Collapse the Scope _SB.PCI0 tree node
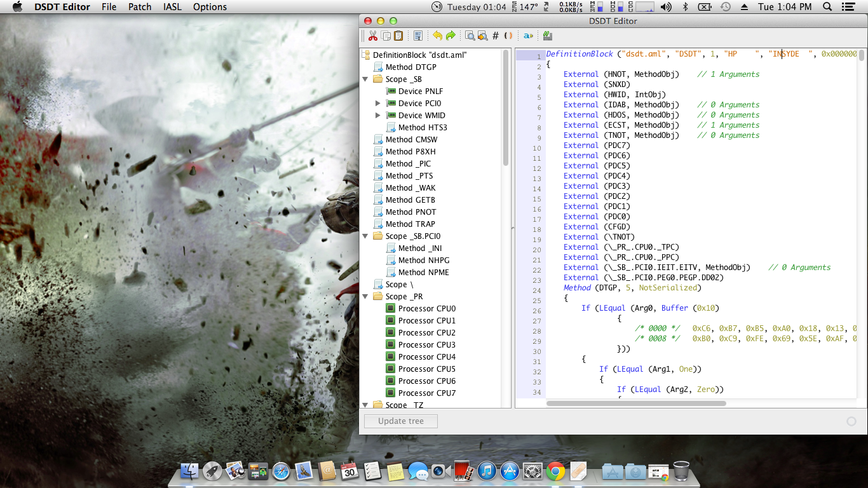Viewport: 868px width, 488px height. (365, 236)
